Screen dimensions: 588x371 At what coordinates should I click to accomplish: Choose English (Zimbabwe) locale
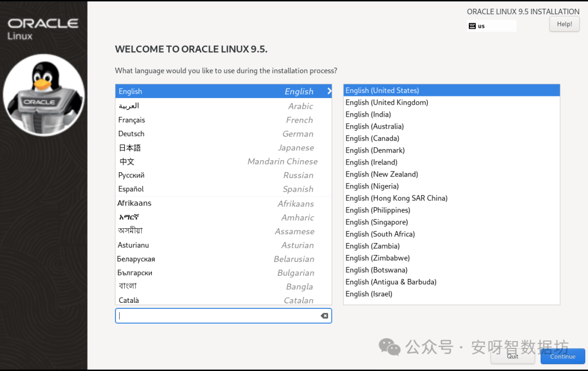pyautogui.click(x=451, y=258)
